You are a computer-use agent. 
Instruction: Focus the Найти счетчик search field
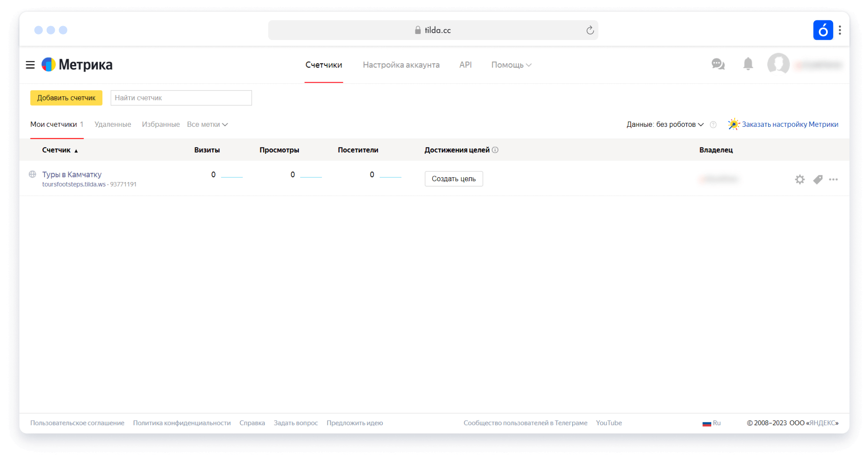tap(181, 98)
